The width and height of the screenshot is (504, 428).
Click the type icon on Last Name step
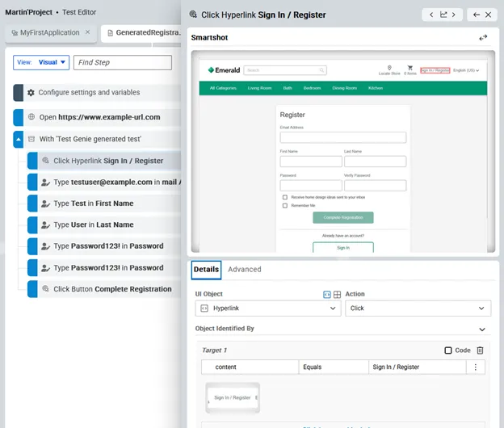46,225
